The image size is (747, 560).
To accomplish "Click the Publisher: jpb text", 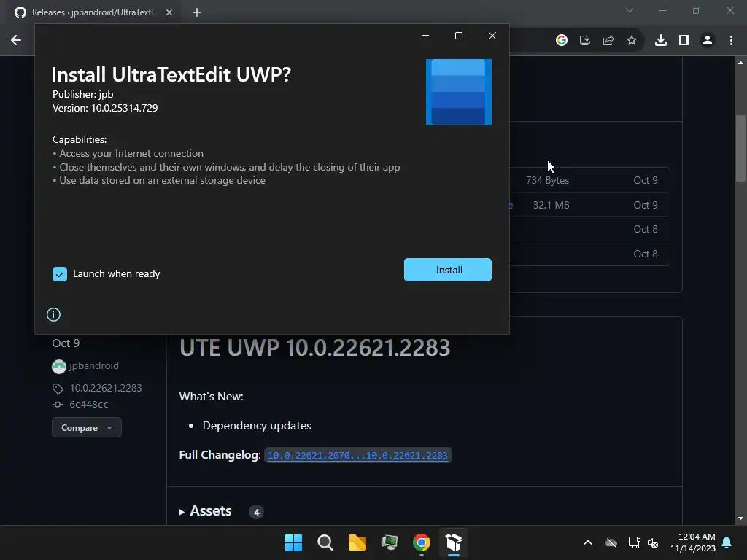I will tap(83, 94).
